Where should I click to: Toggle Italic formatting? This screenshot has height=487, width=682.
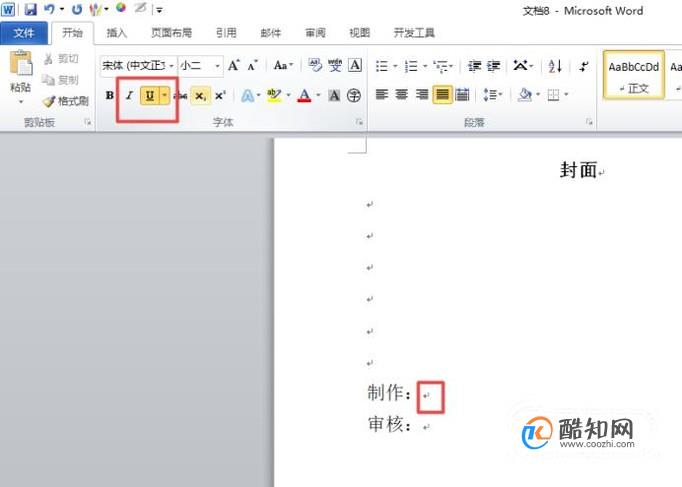129,95
